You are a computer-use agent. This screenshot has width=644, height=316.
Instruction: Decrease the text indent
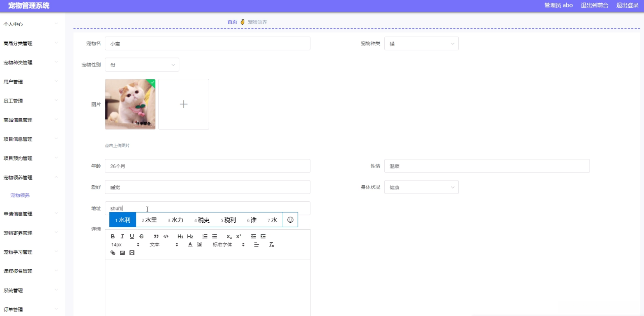(x=254, y=236)
